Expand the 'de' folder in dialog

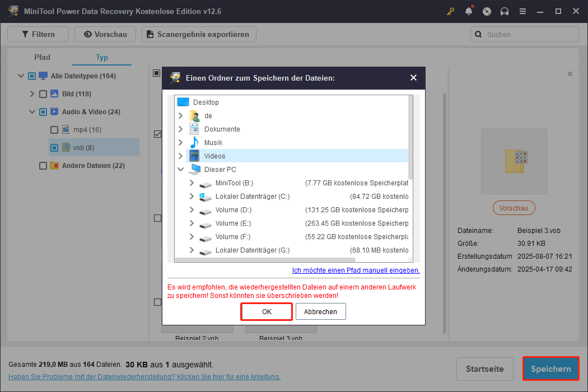point(180,115)
